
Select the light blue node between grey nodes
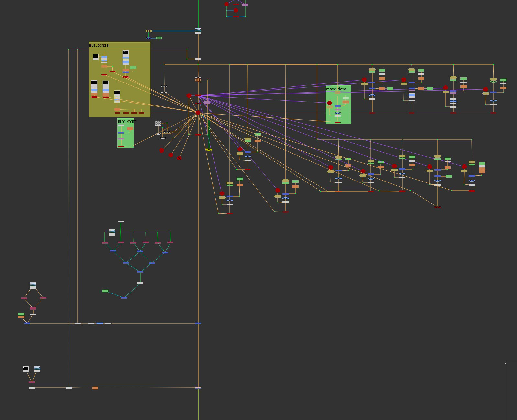[x=100, y=323]
